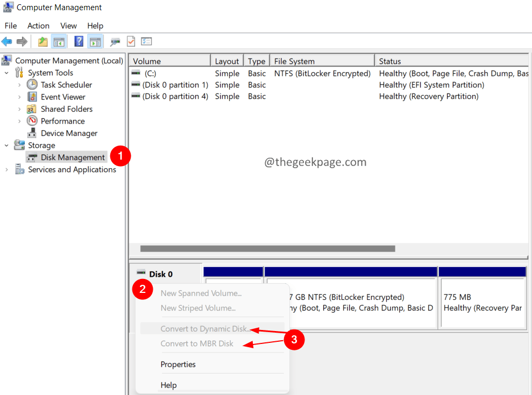Open the Action menu
The height and width of the screenshot is (395, 532).
click(x=38, y=26)
